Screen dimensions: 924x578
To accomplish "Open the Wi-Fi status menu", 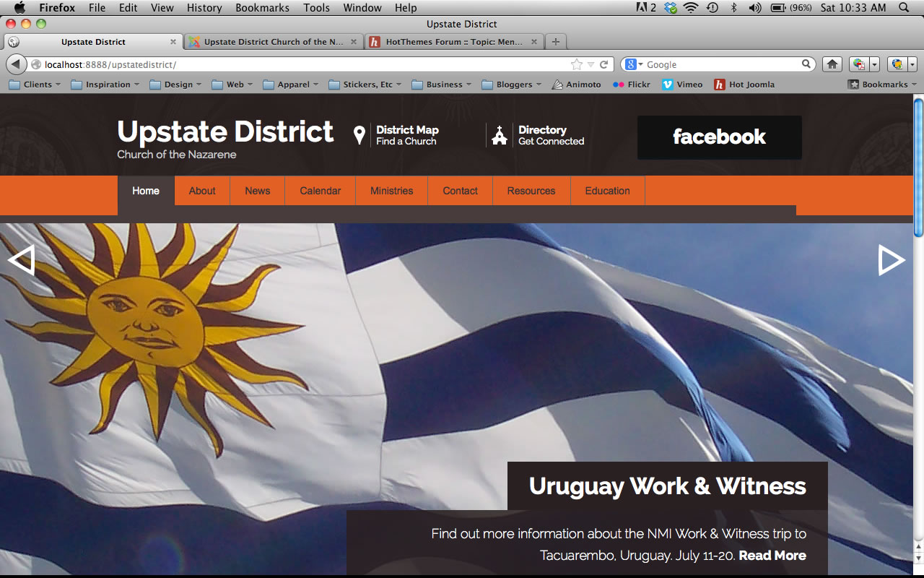I will [692, 8].
